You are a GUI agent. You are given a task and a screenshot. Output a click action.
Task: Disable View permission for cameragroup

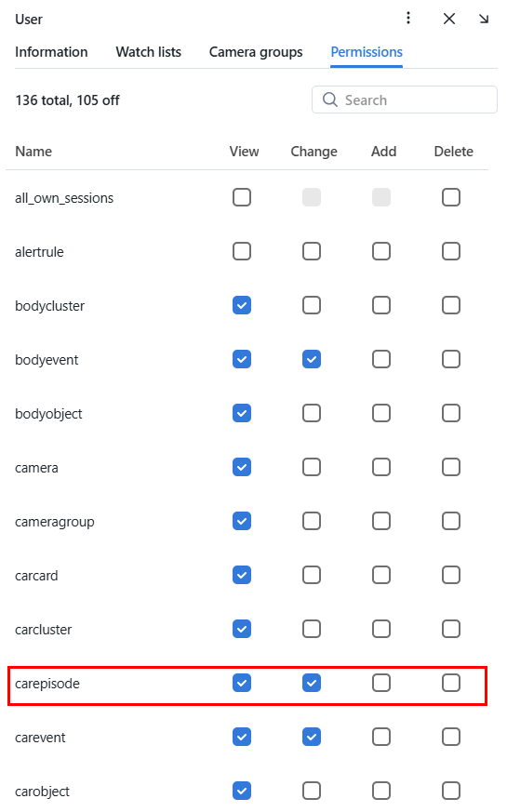click(242, 521)
